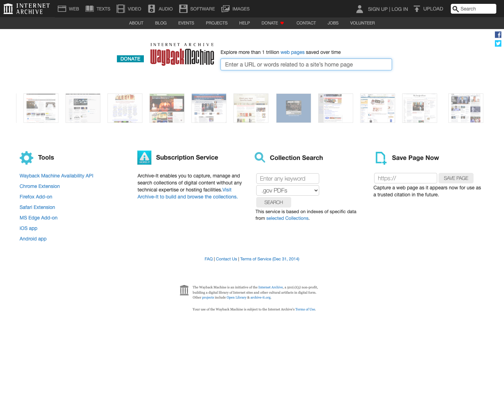Open the candle image website thumbnail
The height and width of the screenshot is (420, 504).
167,108
